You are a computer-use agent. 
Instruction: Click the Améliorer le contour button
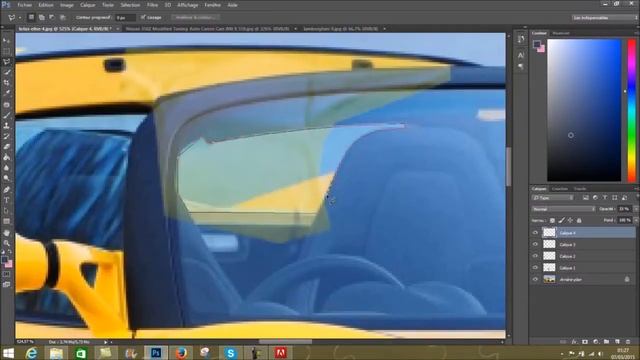coord(195,18)
